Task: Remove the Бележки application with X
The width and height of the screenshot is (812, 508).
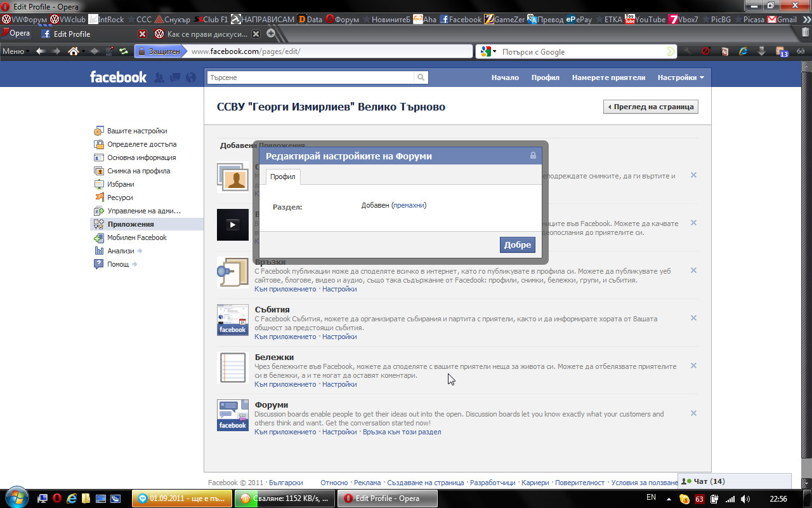Action: click(693, 366)
